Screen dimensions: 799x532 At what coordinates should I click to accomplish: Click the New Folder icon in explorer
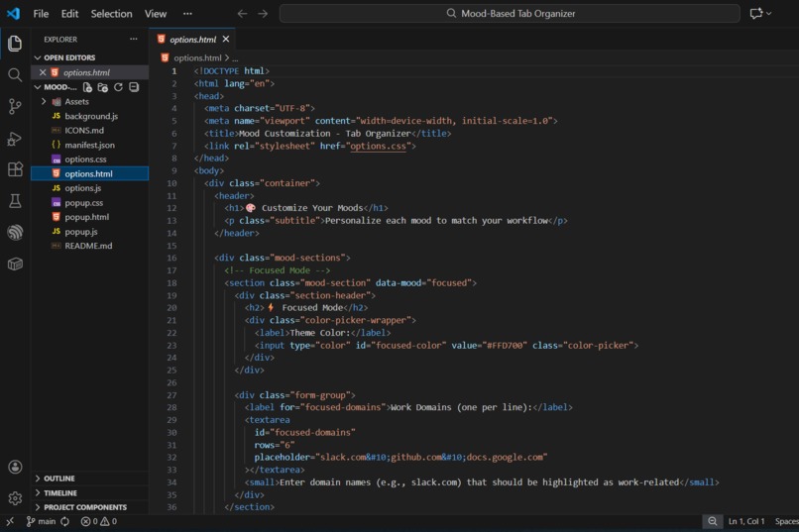coord(103,87)
